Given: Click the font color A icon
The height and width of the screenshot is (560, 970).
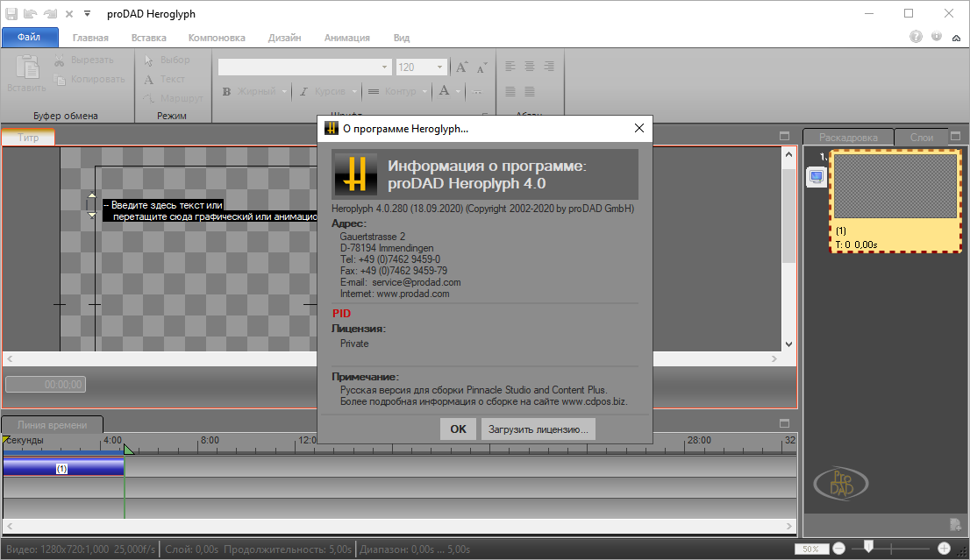Looking at the screenshot, I should [444, 91].
